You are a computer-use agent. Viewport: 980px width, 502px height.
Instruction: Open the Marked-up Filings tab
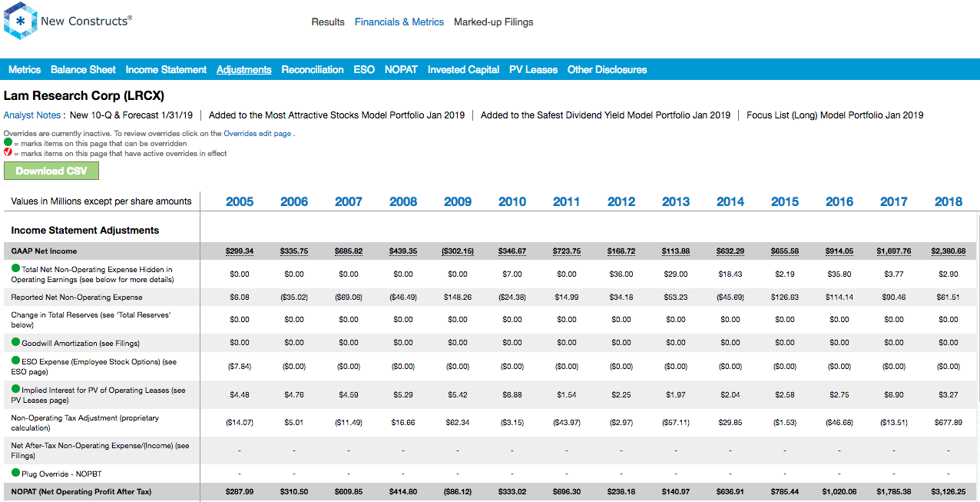(494, 22)
